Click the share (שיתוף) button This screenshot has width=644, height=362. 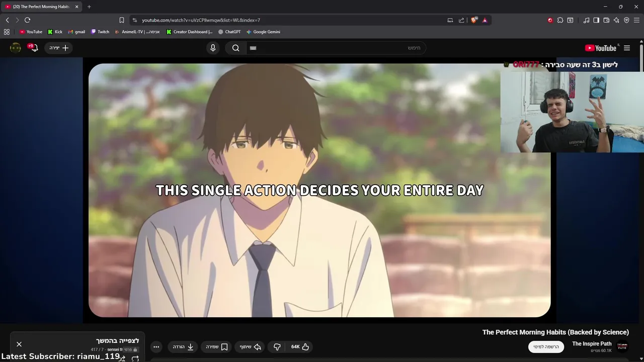tap(250, 347)
